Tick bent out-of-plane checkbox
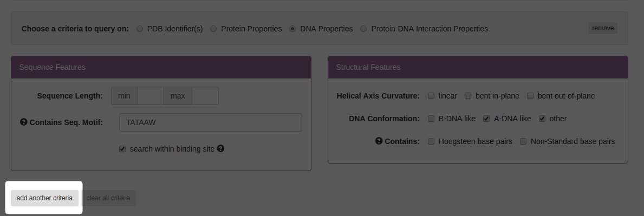 tap(530, 96)
